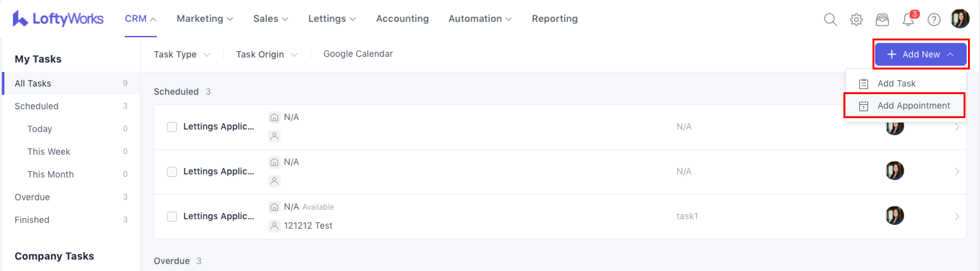This screenshot has width=980, height=271.
Task: Choose Add Task from the menu
Action: click(896, 84)
